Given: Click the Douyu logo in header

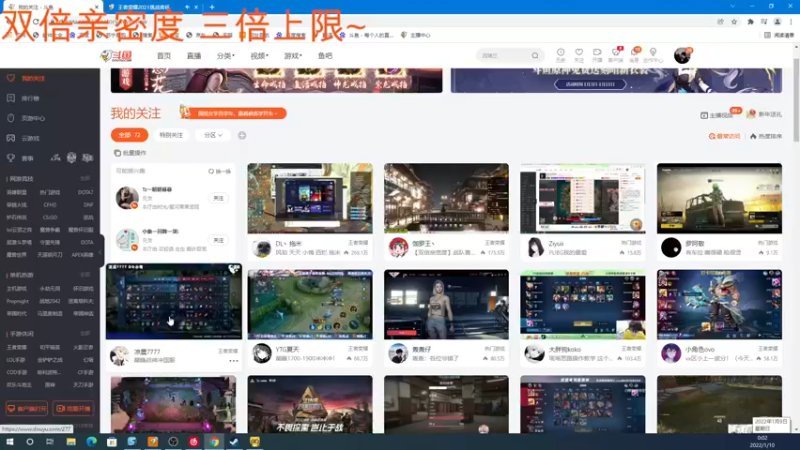Looking at the screenshot, I should point(116,56).
